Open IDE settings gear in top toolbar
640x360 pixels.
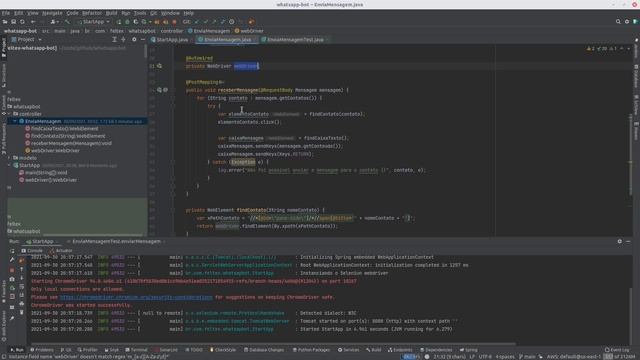(627, 22)
